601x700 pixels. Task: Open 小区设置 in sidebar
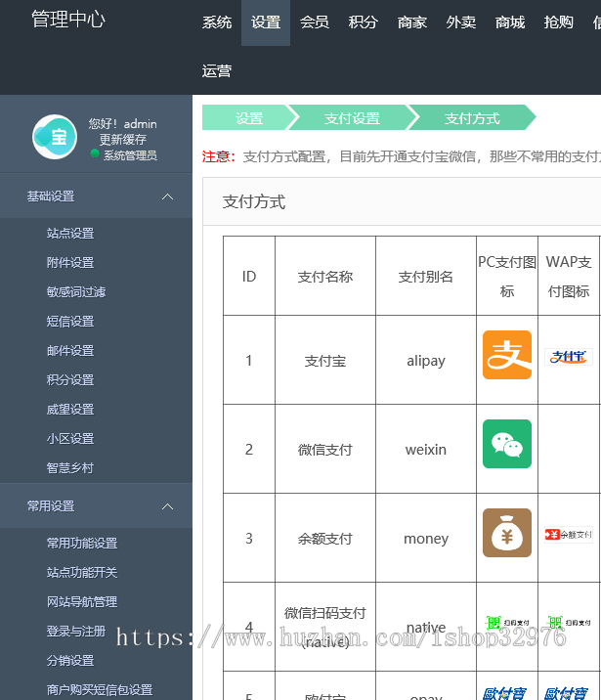(70, 439)
